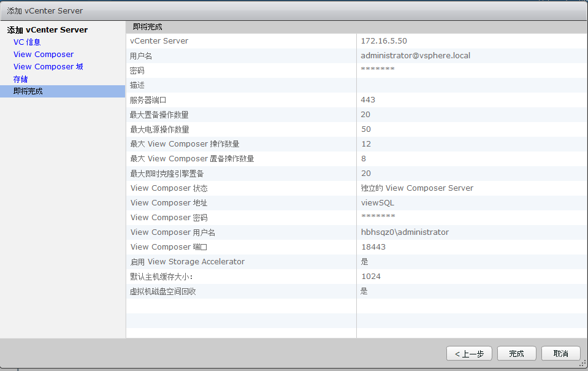
Task: Open the View Composer 域 step
Action: [x=48, y=67]
